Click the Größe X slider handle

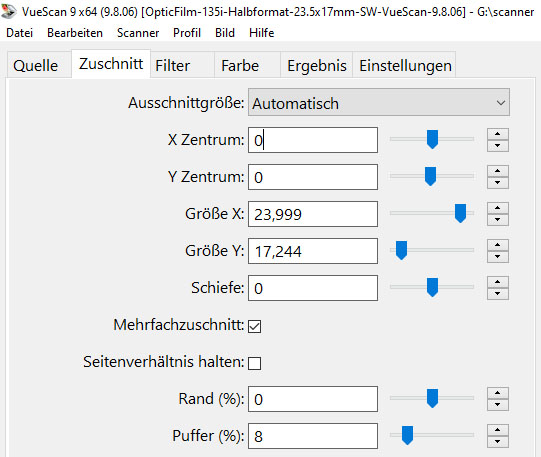click(x=460, y=213)
